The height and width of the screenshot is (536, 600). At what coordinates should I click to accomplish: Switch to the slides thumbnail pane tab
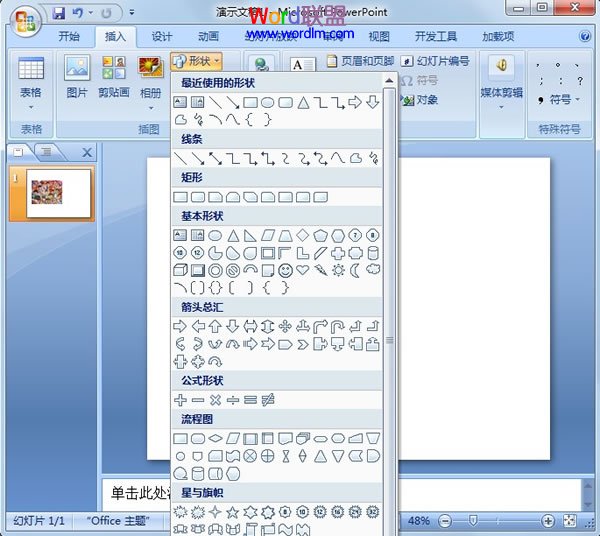[x=18, y=152]
